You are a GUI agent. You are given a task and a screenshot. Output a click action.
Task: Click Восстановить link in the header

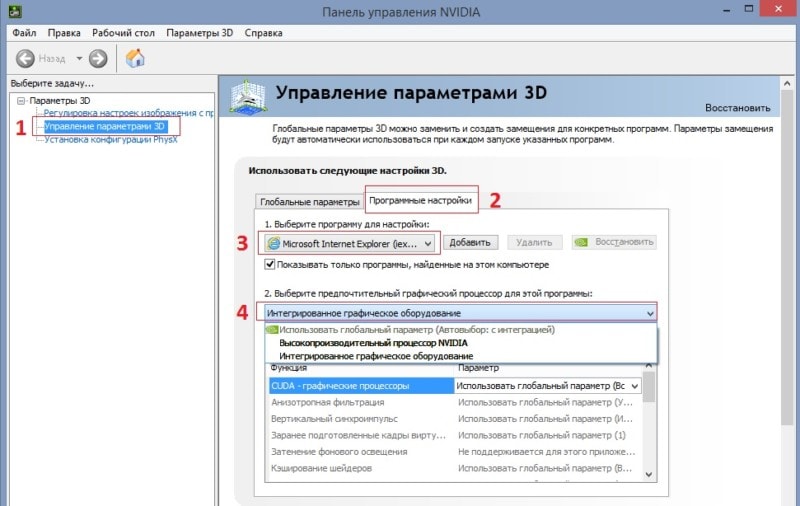738,108
